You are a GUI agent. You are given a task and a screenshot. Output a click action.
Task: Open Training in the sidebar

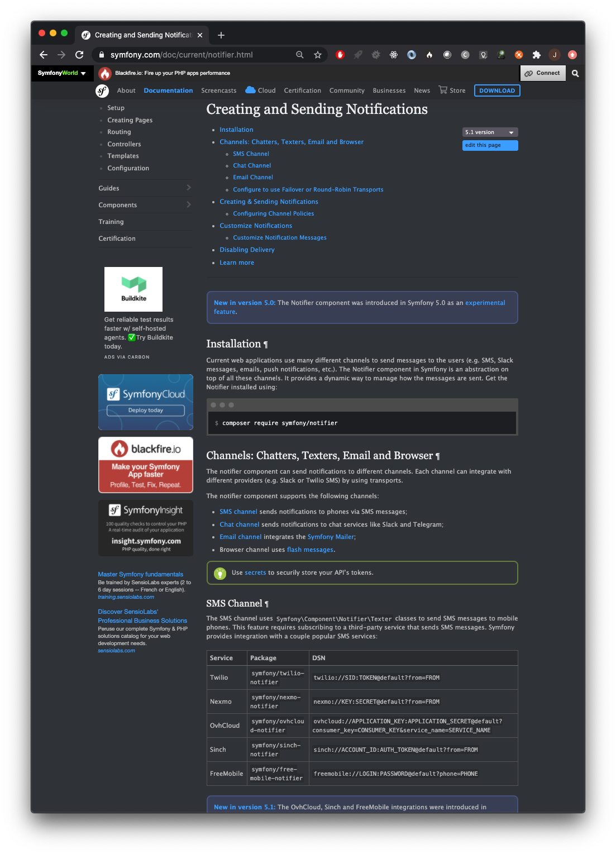(x=111, y=222)
